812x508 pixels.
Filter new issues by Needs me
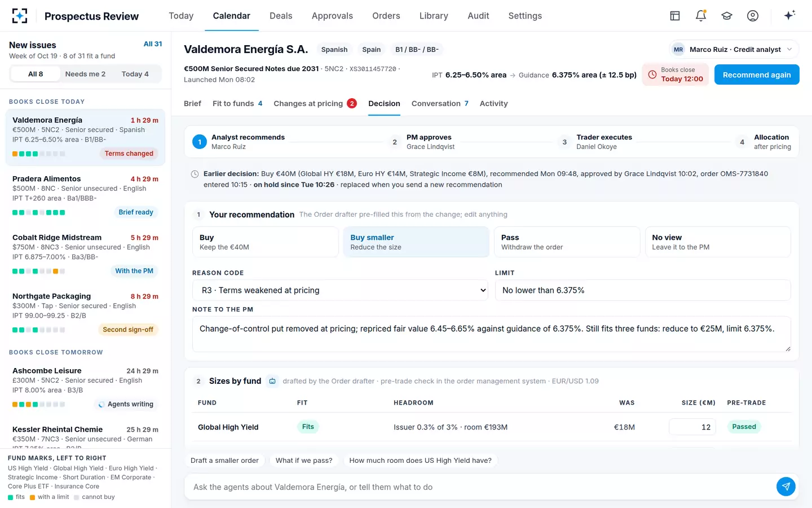coord(85,74)
